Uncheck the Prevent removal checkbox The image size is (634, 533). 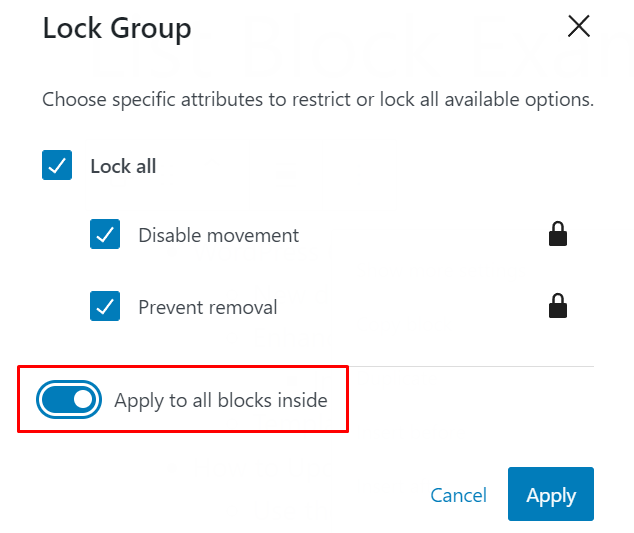pos(105,307)
